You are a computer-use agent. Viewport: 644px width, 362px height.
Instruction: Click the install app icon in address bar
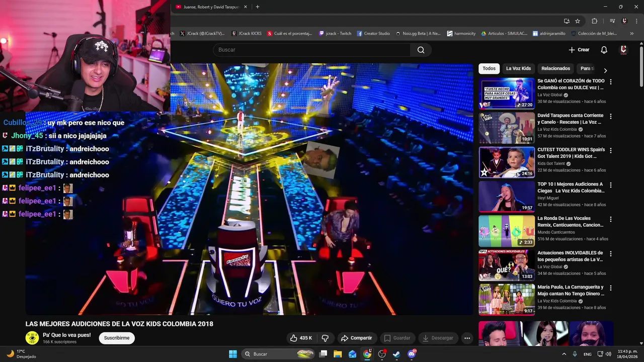click(x=567, y=21)
